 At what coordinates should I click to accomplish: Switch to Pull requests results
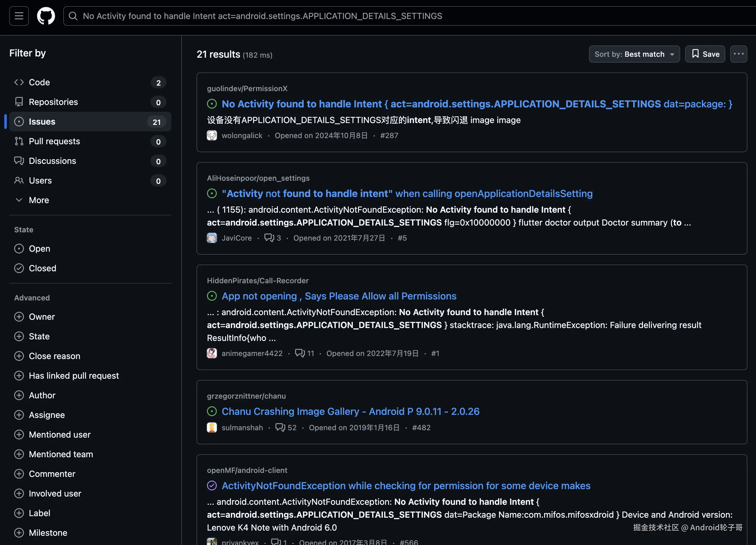pos(54,141)
